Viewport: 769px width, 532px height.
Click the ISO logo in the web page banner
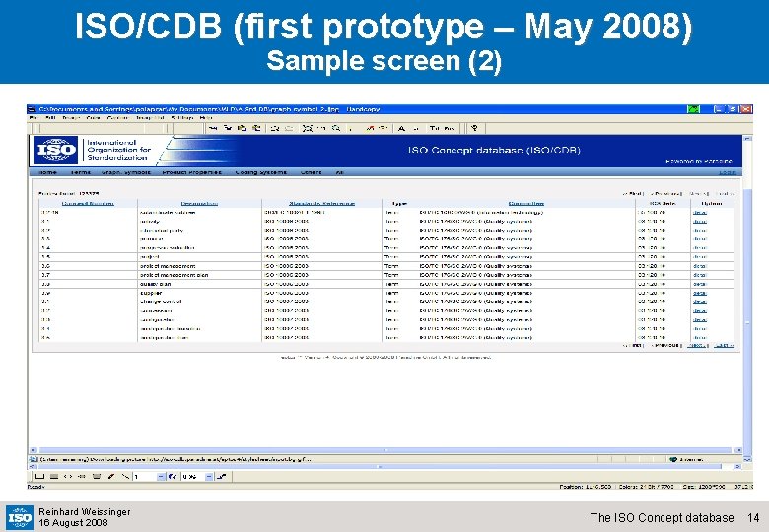click(x=55, y=150)
